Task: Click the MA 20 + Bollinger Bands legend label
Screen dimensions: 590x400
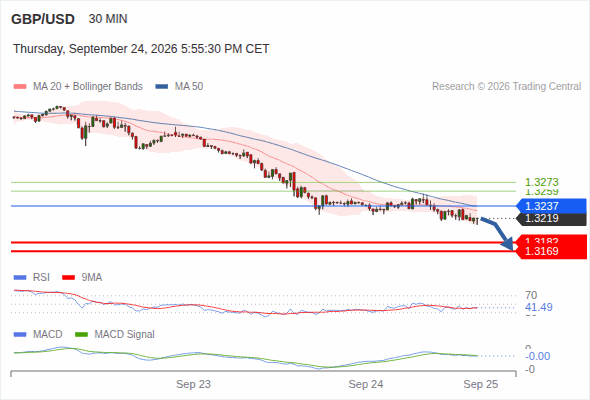Action: click(88, 87)
